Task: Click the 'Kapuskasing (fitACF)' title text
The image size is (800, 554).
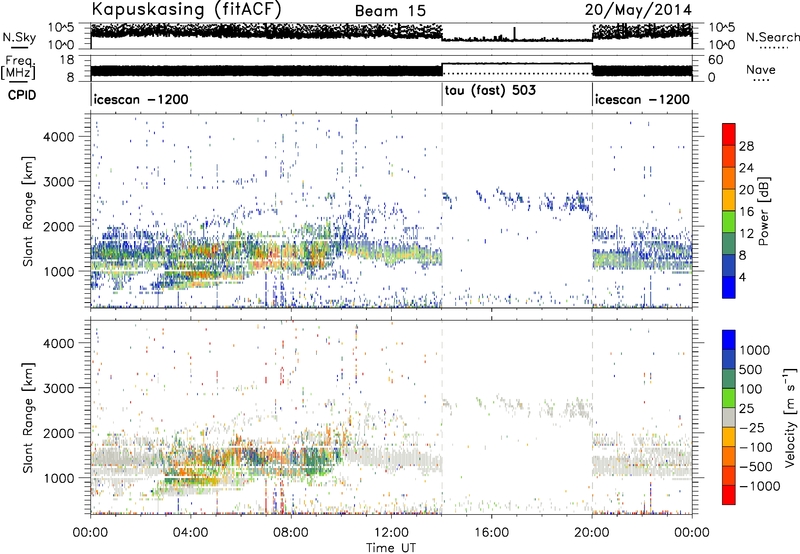Action: pos(186,9)
